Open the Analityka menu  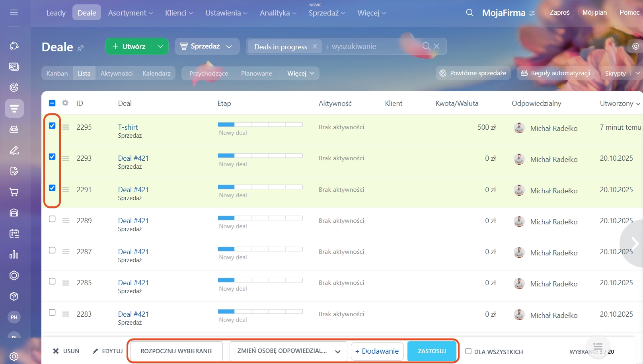278,13
